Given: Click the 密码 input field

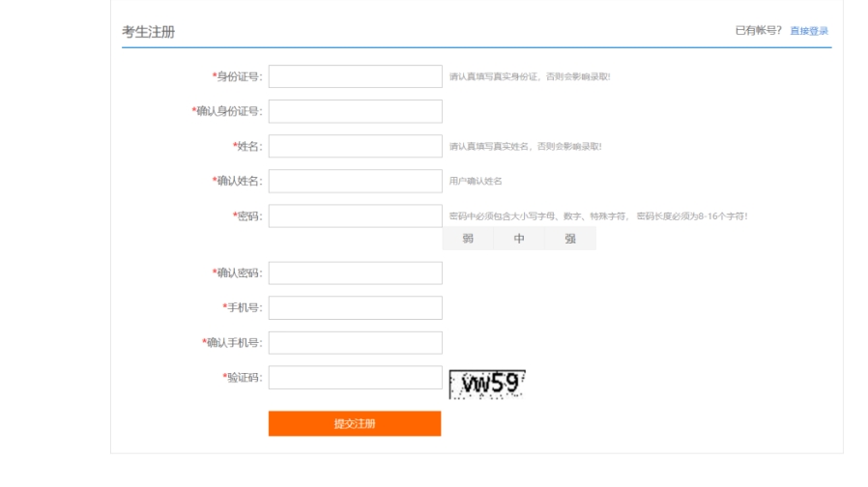Looking at the screenshot, I should 356,215.
